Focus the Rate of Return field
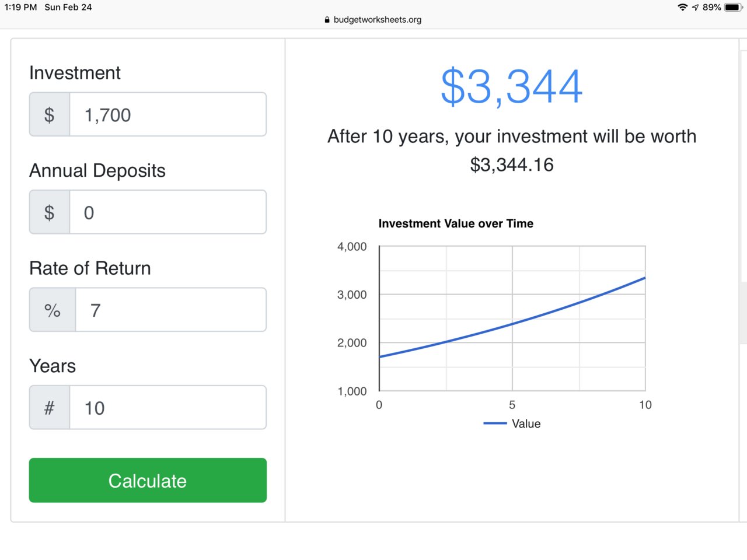747x560 pixels. click(170, 310)
